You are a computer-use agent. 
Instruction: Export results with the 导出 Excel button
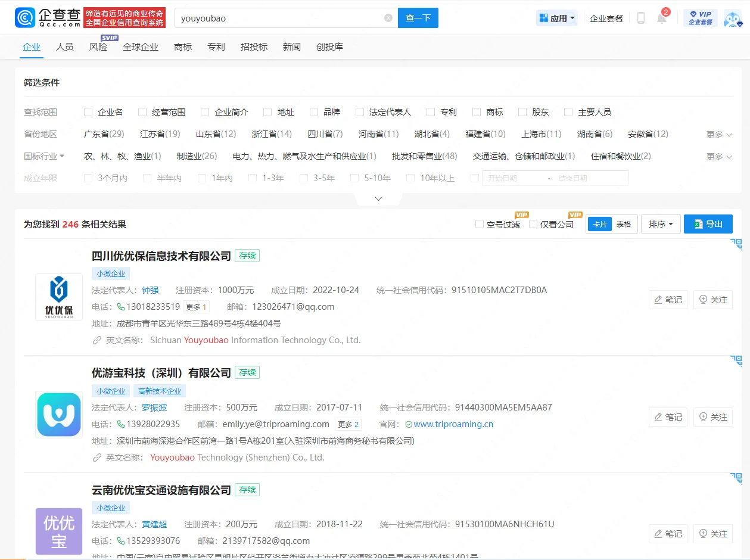708,224
